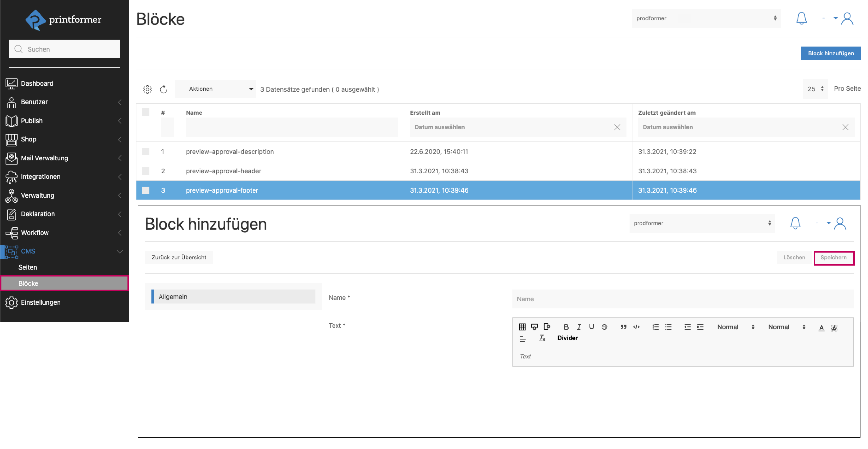This screenshot has width=868, height=449.
Task: Clear text formatting
Action: (542, 338)
